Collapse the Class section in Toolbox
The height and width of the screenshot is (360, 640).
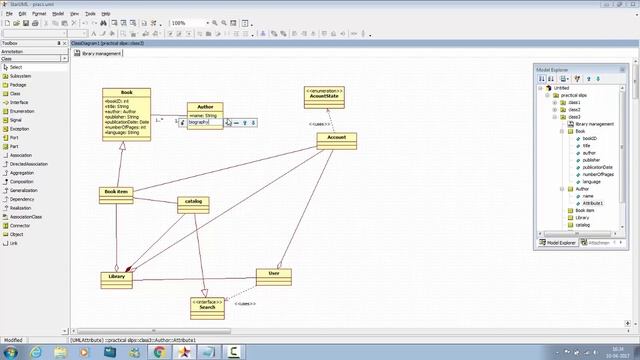click(x=64, y=59)
